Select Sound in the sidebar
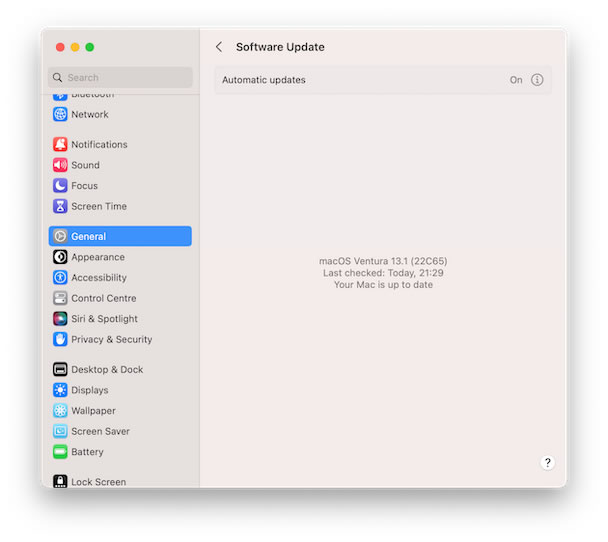The image size is (608, 542). (x=120, y=165)
